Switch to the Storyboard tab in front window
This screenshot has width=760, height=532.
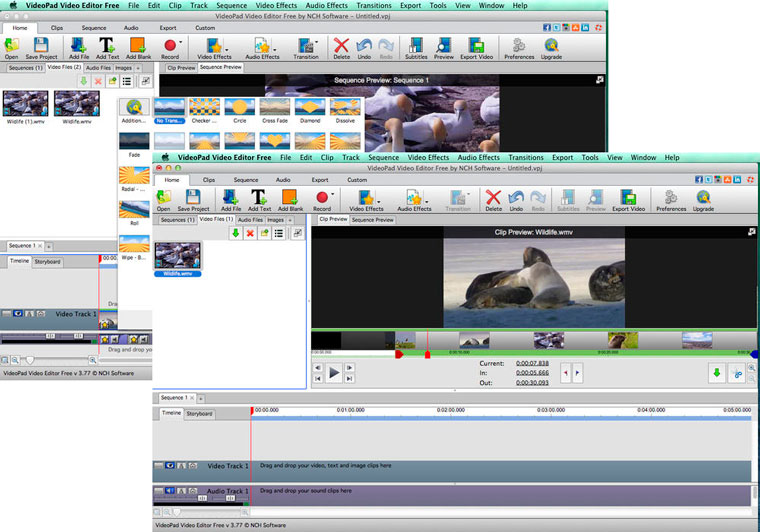point(199,413)
